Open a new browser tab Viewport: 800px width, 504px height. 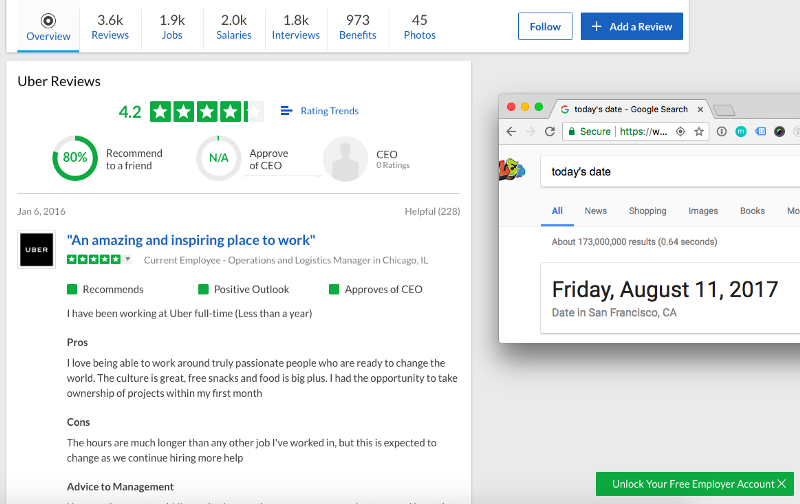pyautogui.click(x=723, y=110)
